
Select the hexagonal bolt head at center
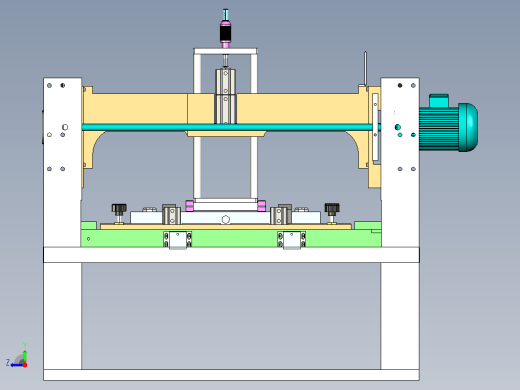[x=226, y=220]
